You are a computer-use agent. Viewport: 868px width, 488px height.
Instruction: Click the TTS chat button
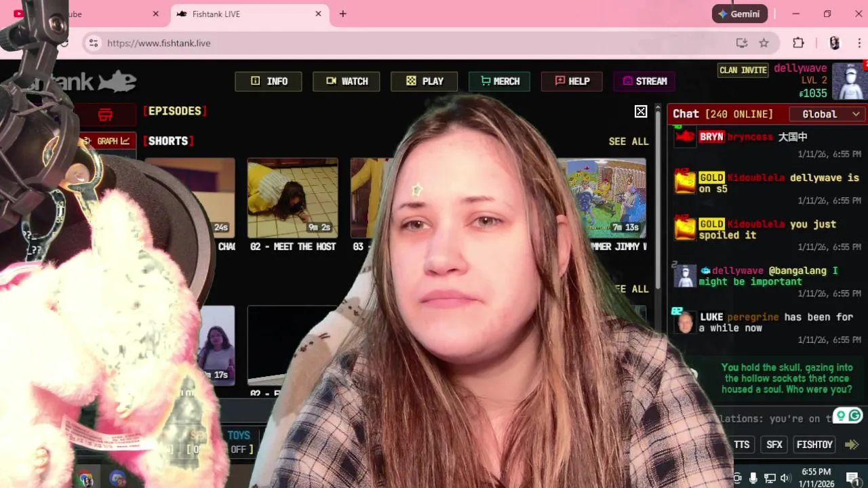(742, 445)
